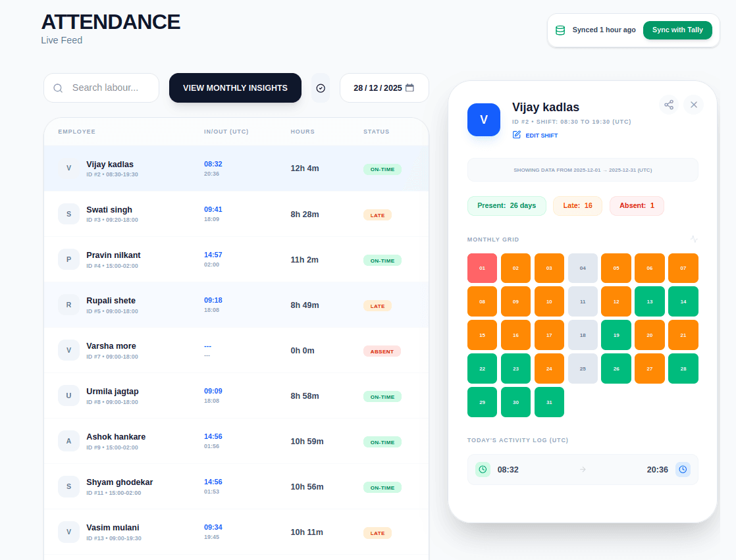The image size is (736, 560).
Task: Select the Swati singh employee row
Action: coord(236,214)
